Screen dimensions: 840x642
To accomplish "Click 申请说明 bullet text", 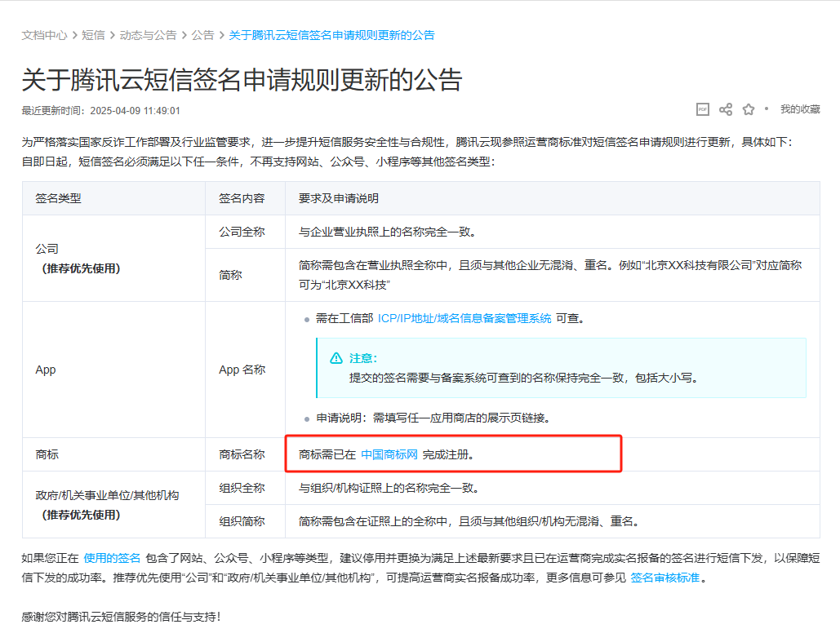I will tap(433, 418).
